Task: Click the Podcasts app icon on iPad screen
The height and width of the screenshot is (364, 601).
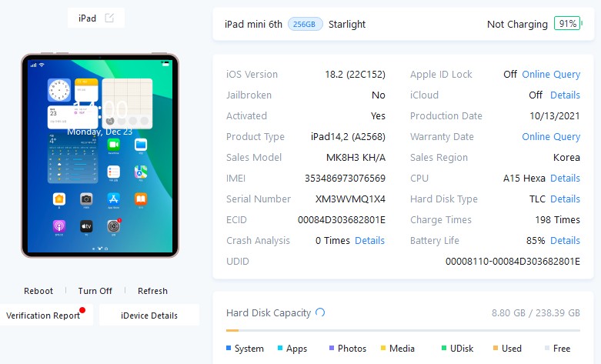Action: click(59, 226)
